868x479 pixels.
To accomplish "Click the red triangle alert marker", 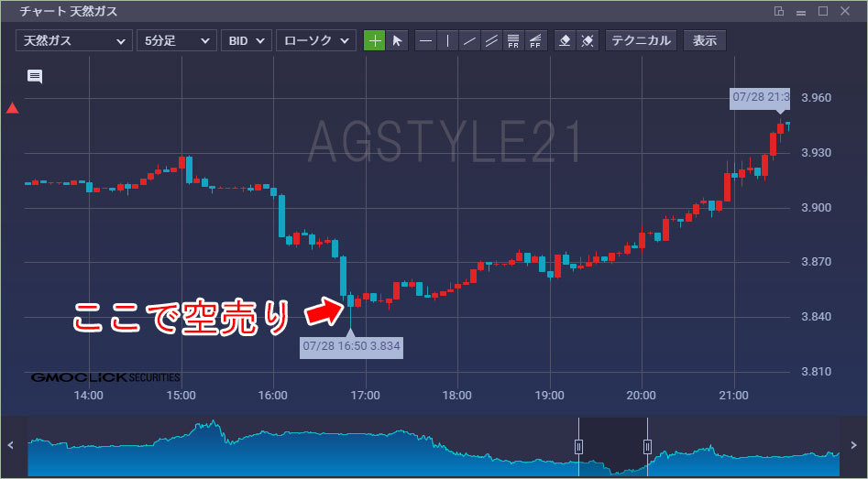I will (12, 108).
